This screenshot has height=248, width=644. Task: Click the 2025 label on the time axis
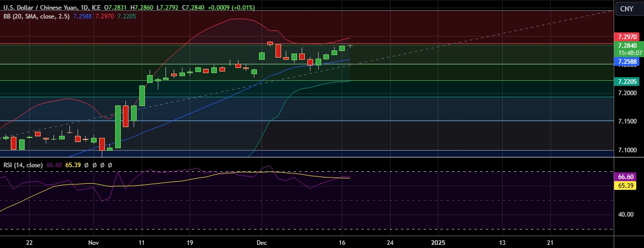pyautogui.click(x=437, y=242)
